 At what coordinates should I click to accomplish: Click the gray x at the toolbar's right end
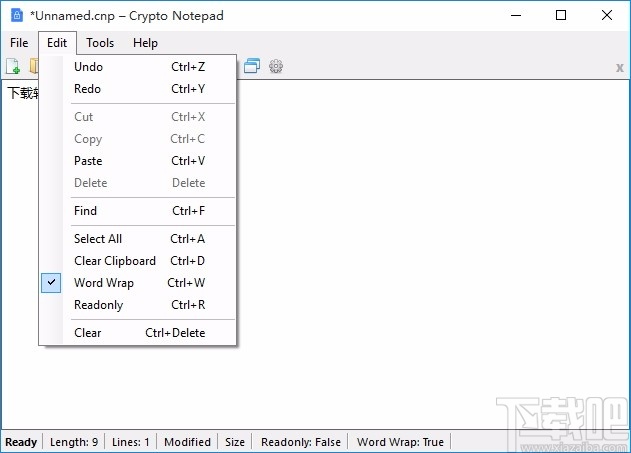coord(620,68)
